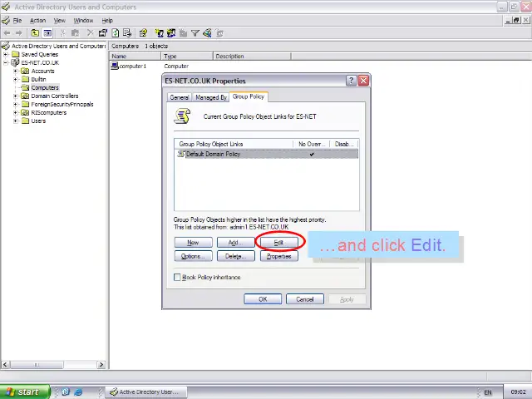
Task: Click the Copy toolbar icon
Action: click(75, 33)
